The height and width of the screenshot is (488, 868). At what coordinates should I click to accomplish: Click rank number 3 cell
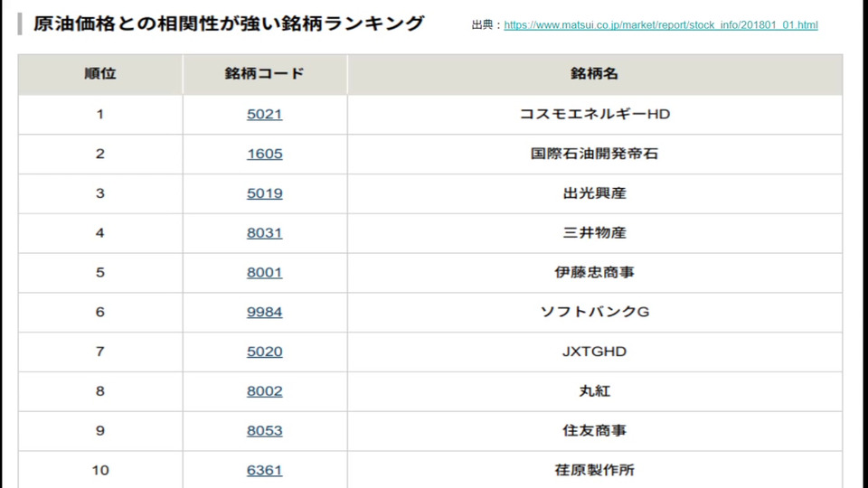tap(100, 193)
